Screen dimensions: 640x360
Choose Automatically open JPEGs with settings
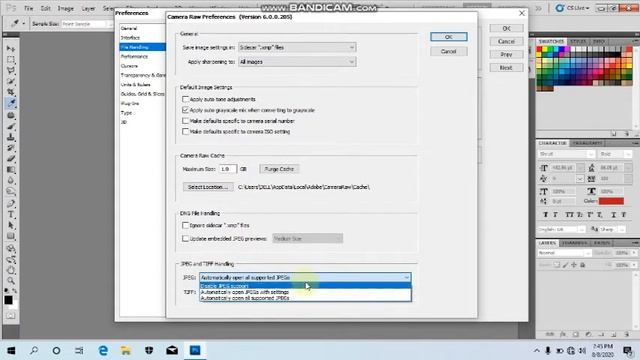(x=305, y=292)
